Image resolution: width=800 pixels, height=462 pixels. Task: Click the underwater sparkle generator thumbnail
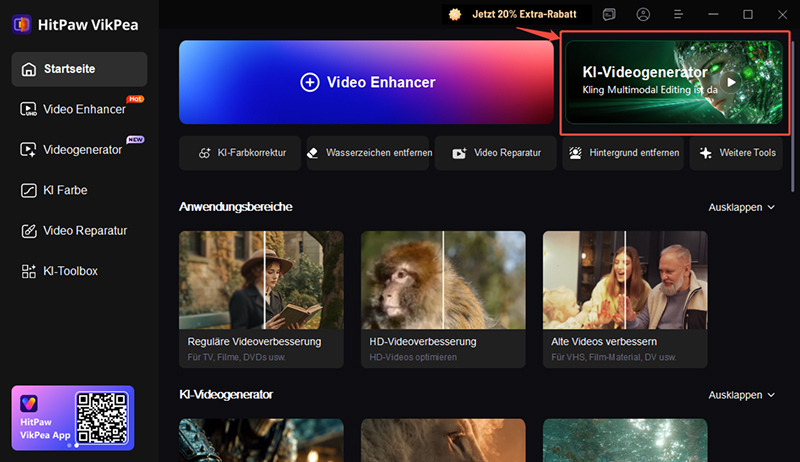tap(625, 440)
